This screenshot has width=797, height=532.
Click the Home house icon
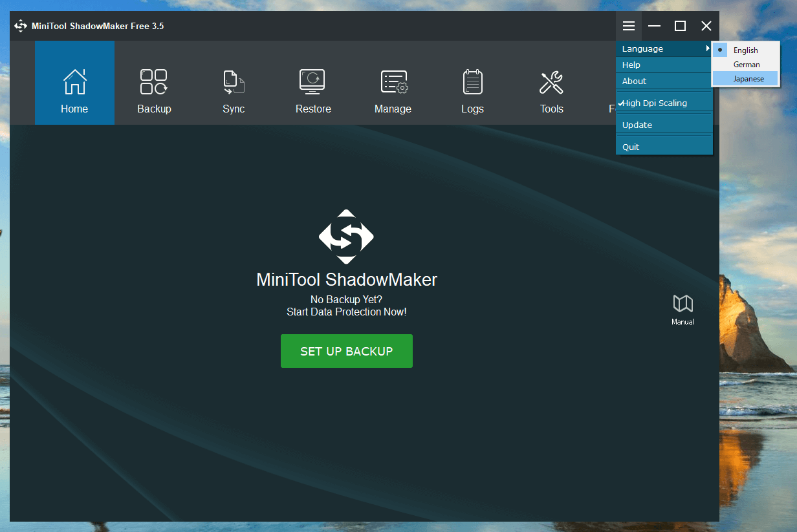(x=74, y=83)
